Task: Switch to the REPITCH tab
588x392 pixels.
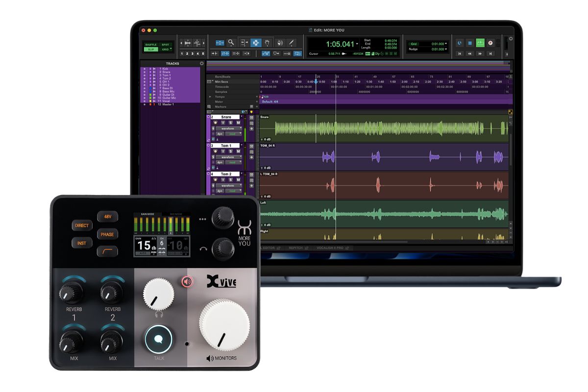Action: (295, 248)
